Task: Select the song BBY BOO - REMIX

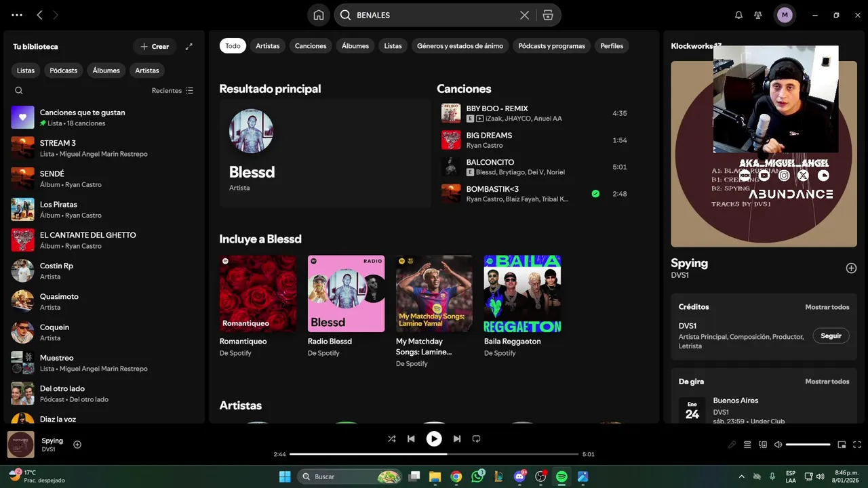Action: pyautogui.click(x=497, y=108)
